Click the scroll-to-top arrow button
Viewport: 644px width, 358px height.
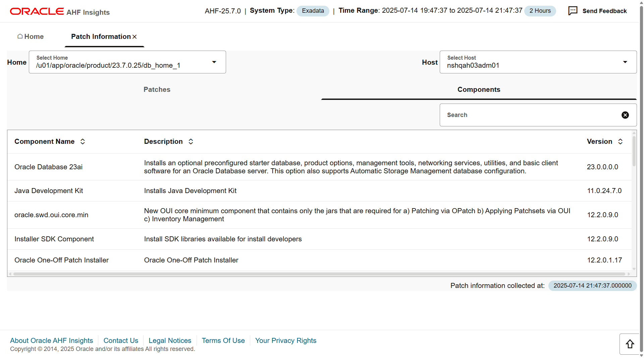click(x=630, y=344)
